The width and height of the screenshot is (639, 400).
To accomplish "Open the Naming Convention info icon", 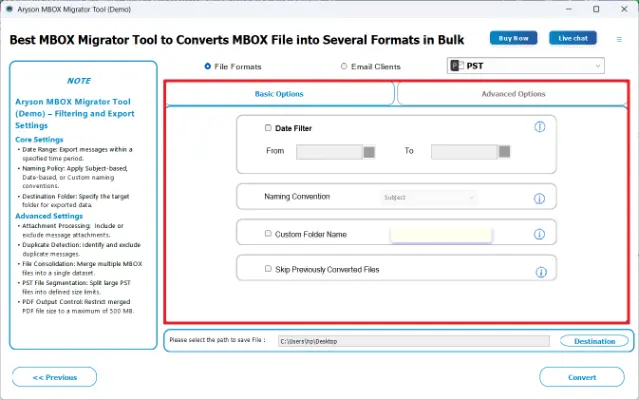I will pos(539,198).
